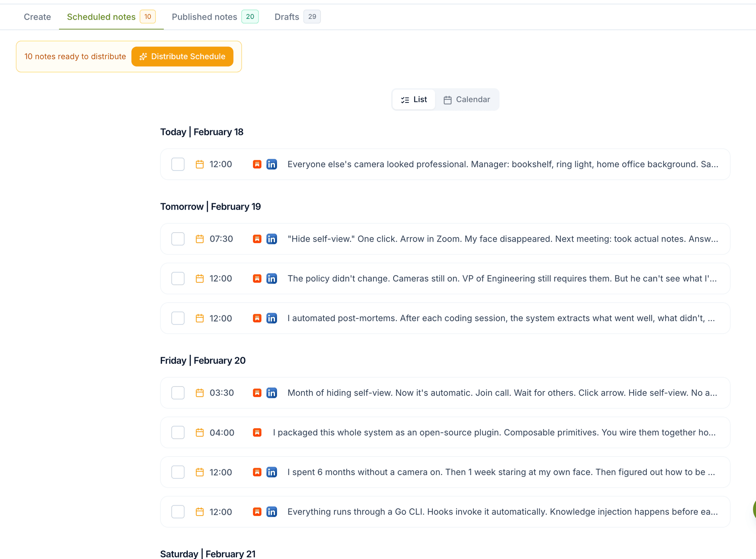Screen dimensions: 756x559
Task: Switch to Calendar view
Action: tap(467, 99)
